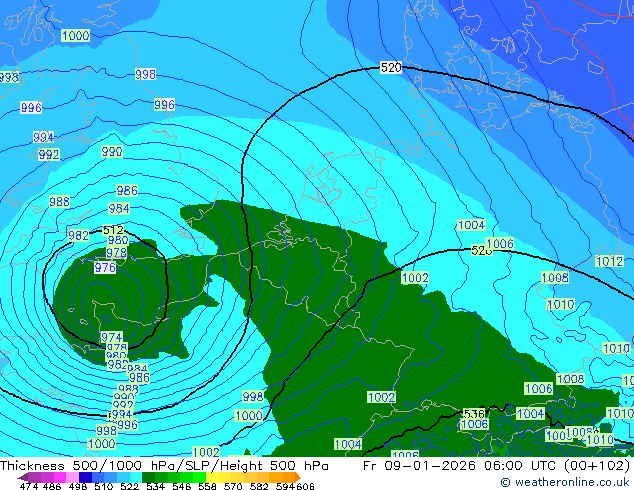634x490 pixels.
Task: Select the 974 isobar label
Action: click(x=112, y=337)
